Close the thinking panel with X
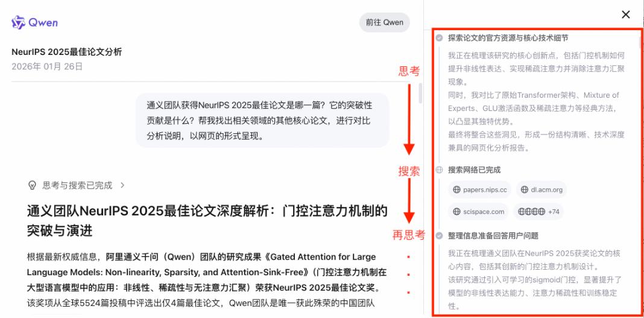This screenshot has height=318, width=644. pos(625,15)
